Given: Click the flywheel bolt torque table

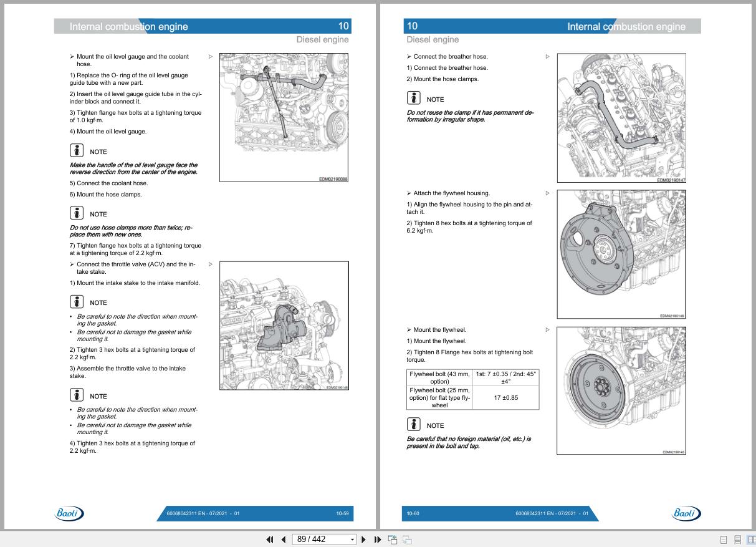Looking at the screenshot, I should click(473, 389).
